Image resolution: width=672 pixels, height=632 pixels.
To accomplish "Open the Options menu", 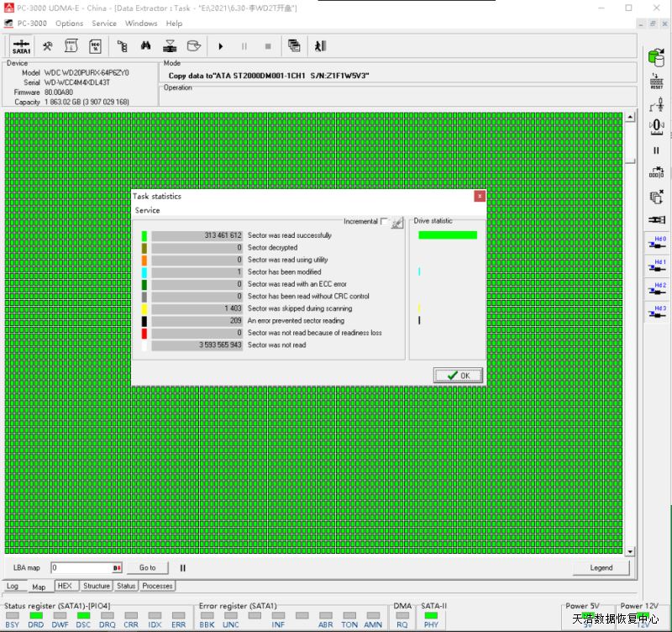I will point(69,24).
